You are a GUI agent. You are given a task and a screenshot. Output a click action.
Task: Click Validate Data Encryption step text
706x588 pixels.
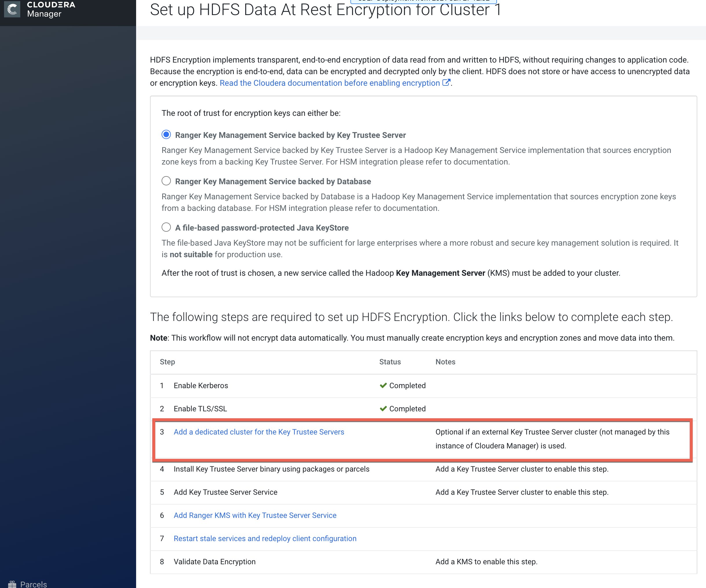coord(215,561)
